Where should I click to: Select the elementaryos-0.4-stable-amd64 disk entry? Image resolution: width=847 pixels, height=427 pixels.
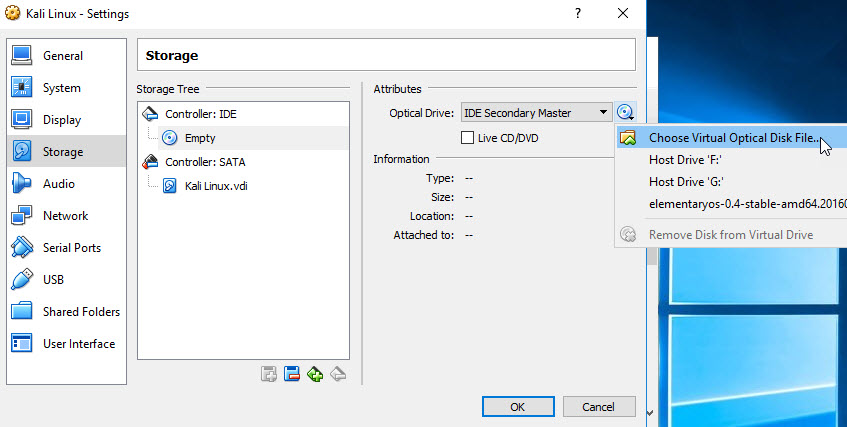point(731,205)
